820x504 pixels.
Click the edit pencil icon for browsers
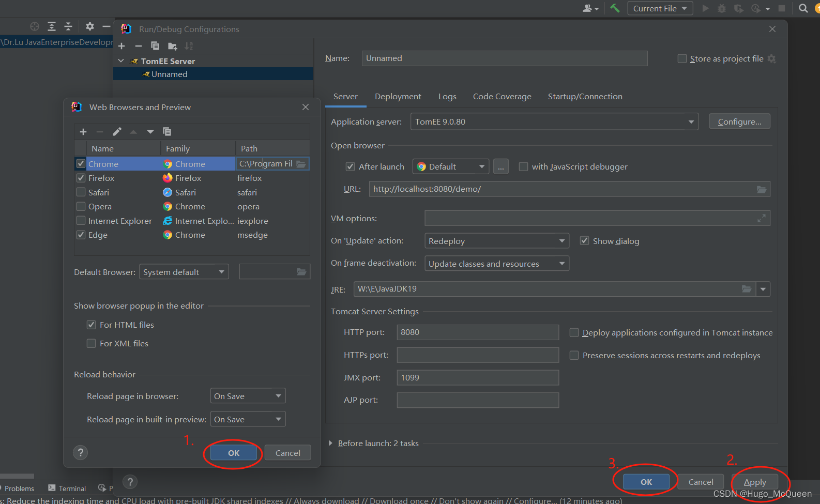tap(117, 132)
